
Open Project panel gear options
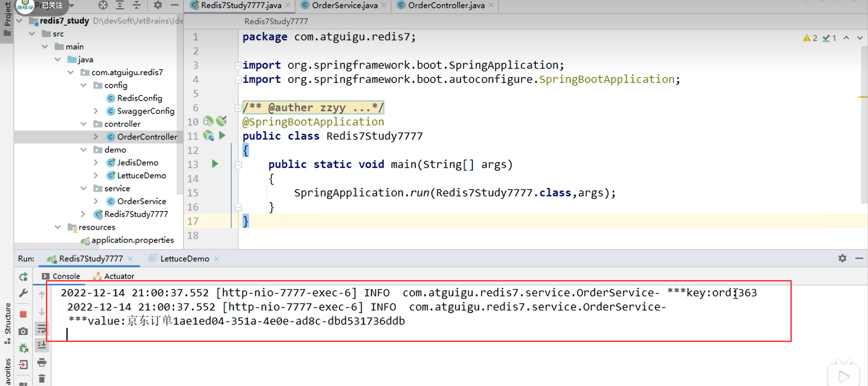[x=158, y=5]
